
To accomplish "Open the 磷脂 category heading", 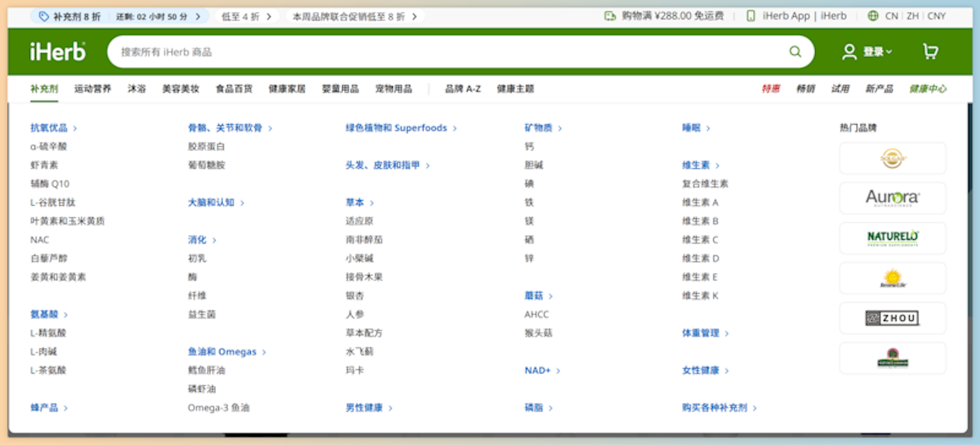I will click(x=538, y=407).
